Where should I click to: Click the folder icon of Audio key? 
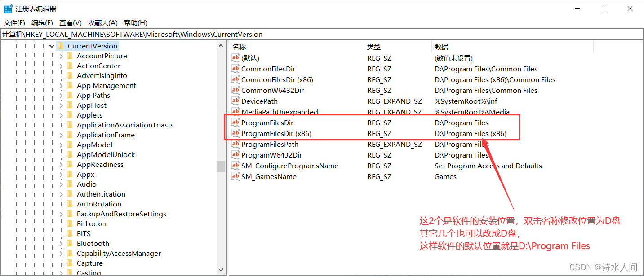[x=70, y=184]
